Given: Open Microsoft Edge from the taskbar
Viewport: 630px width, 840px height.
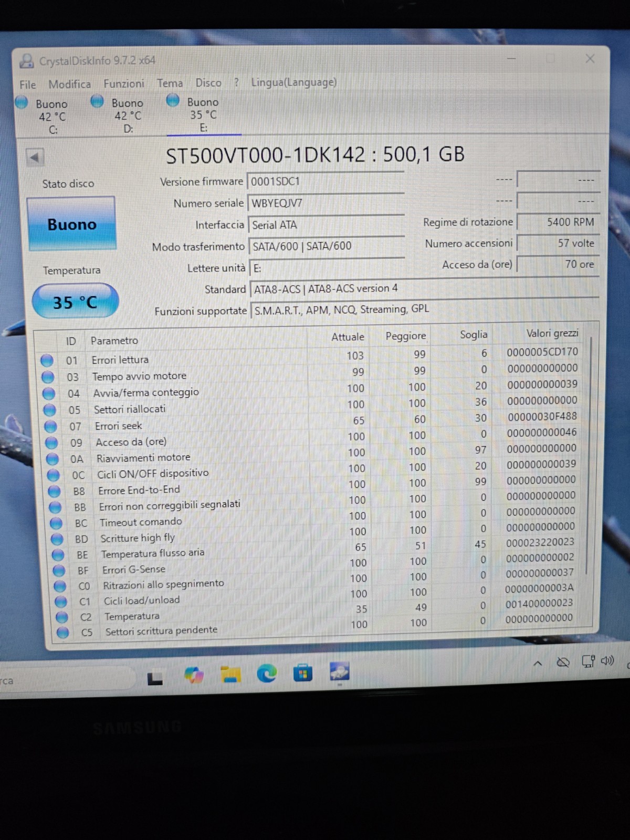Looking at the screenshot, I should pos(267,674).
